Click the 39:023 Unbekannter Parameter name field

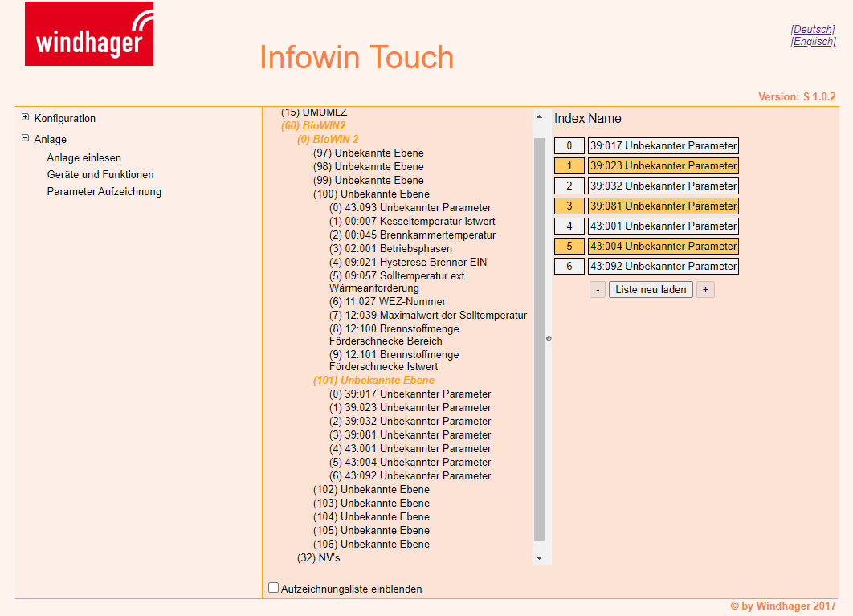coord(663,165)
